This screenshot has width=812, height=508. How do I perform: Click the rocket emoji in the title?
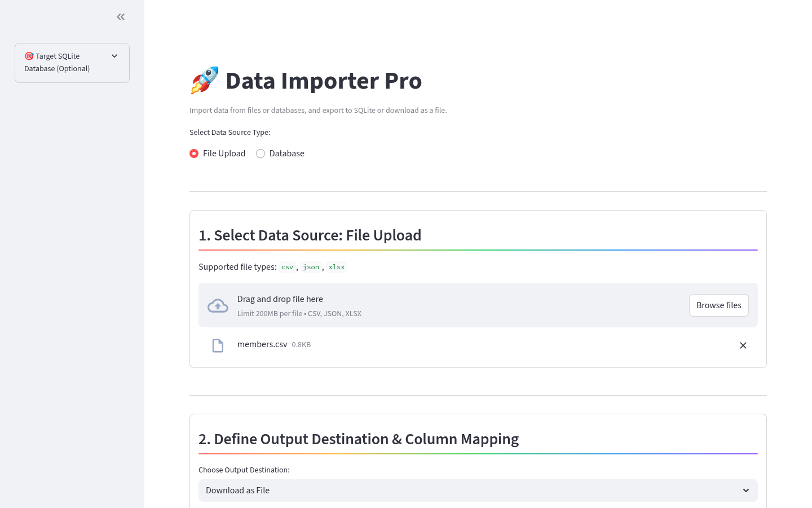pyautogui.click(x=204, y=80)
